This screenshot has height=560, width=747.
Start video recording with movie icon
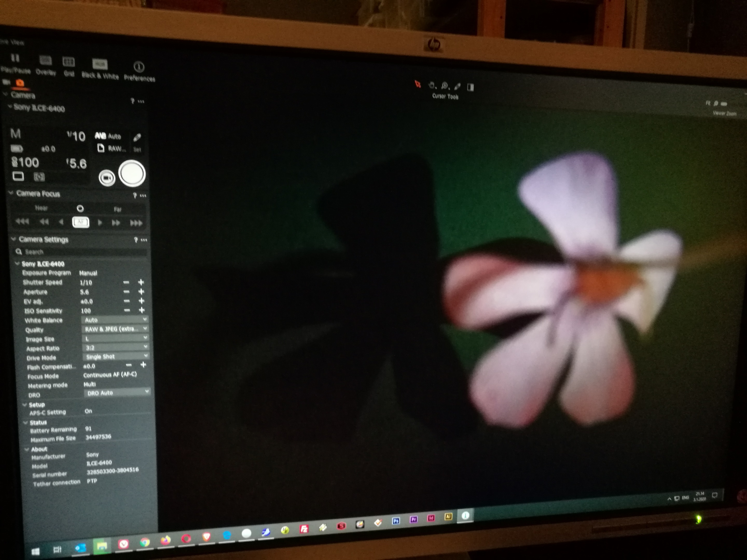click(x=107, y=178)
